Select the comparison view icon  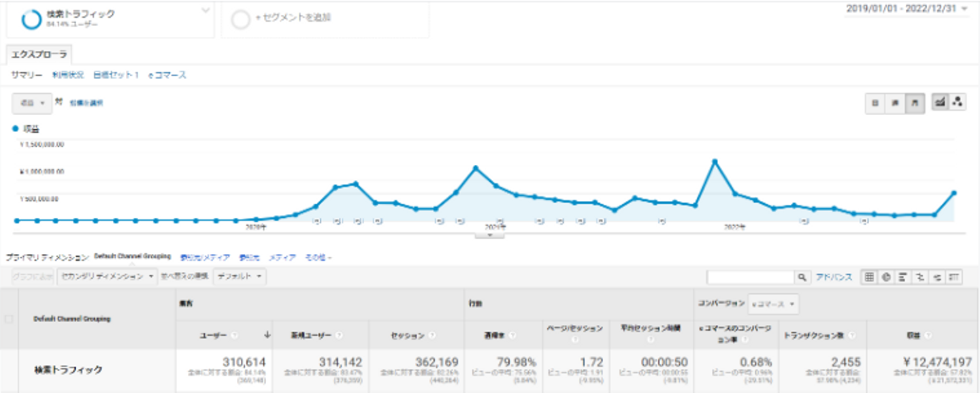tap(921, 277)
